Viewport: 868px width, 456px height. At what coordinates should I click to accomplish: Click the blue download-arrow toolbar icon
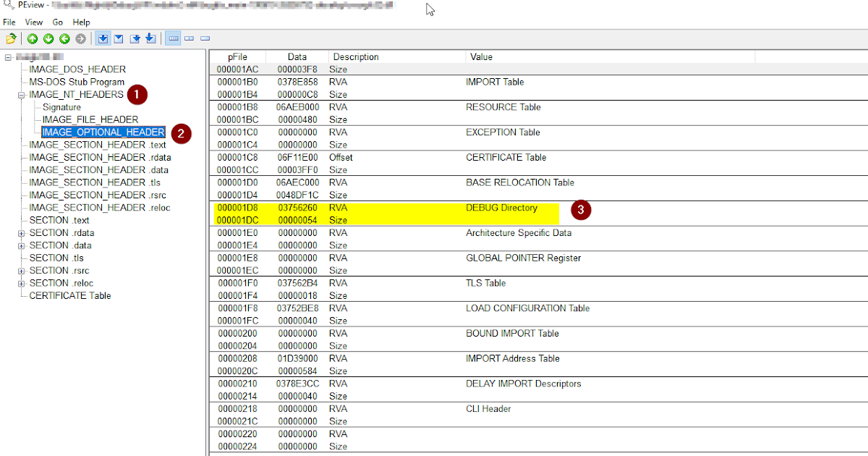pyautogui.click(x=150, y=38)
